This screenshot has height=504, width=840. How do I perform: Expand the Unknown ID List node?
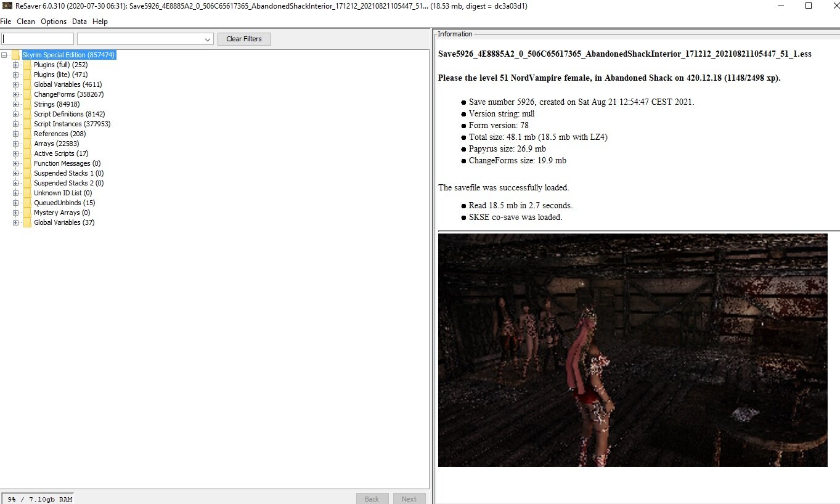tap(16, 193)
